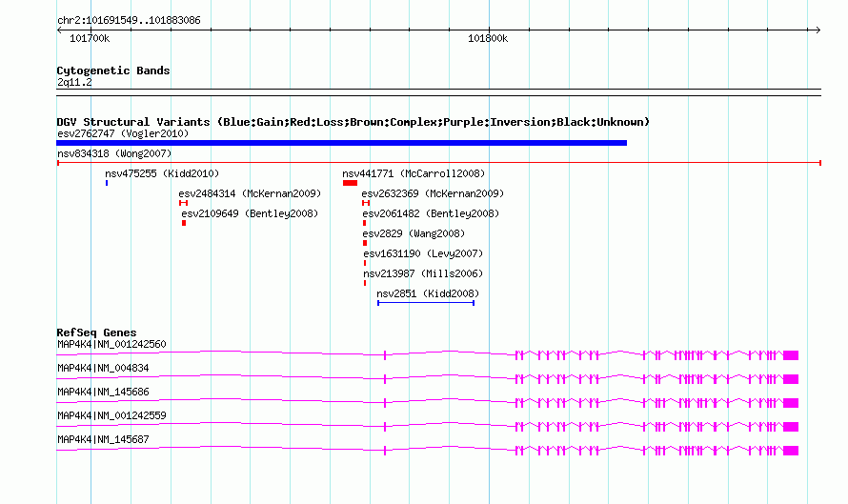Click the last exon block of NM_001242560
The height and width of the screenshot is (504, 848).
(791, 355)
